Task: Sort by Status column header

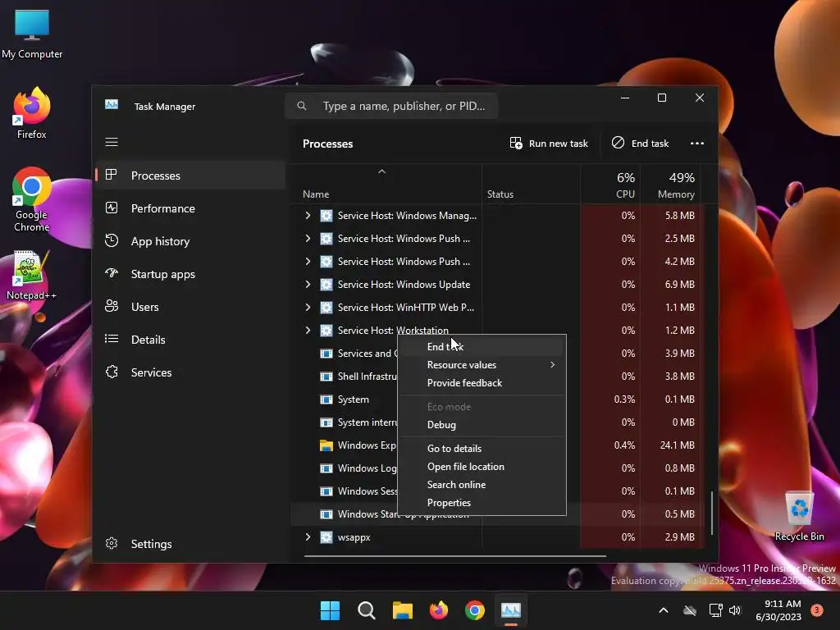Action: 531,185
